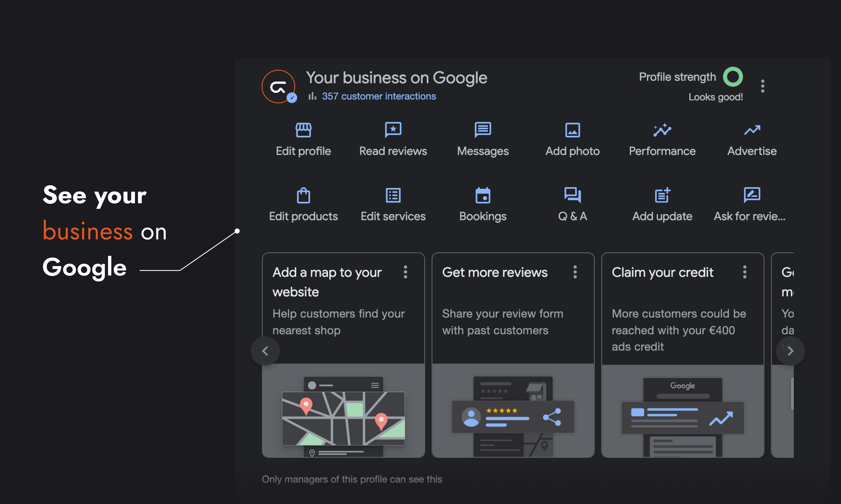
Task: Click the Edit services list icon
Action: [x=393, y=195]
